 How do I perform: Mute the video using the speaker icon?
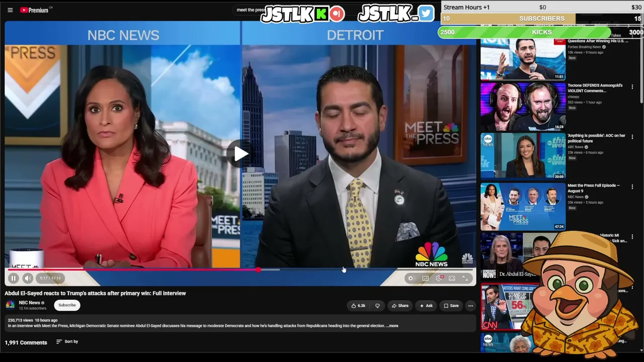[x=28, y=278]
